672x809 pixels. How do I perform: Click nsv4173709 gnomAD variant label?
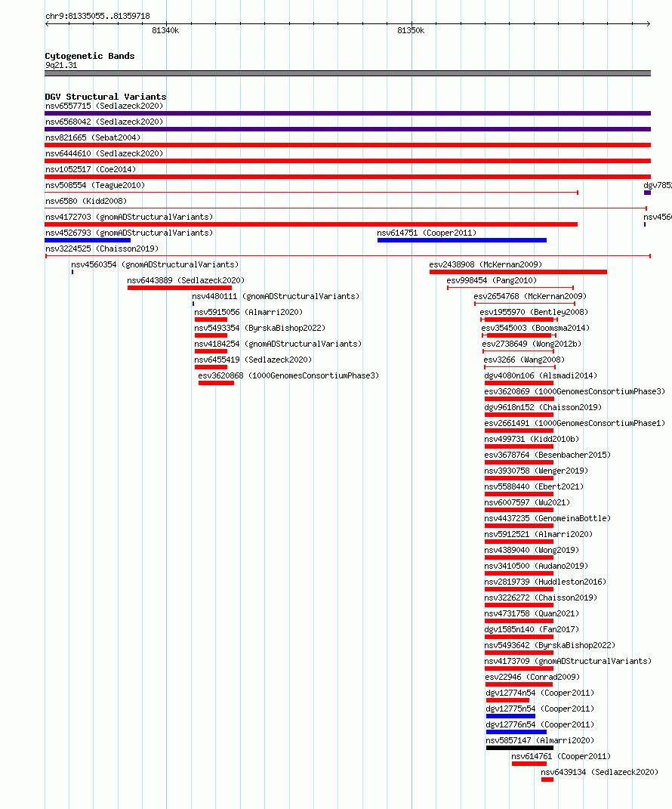tap(569, 662)
